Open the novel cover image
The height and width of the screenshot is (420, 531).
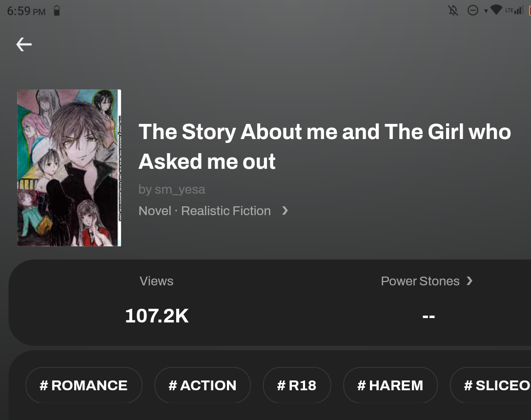[x=69, y=168]
